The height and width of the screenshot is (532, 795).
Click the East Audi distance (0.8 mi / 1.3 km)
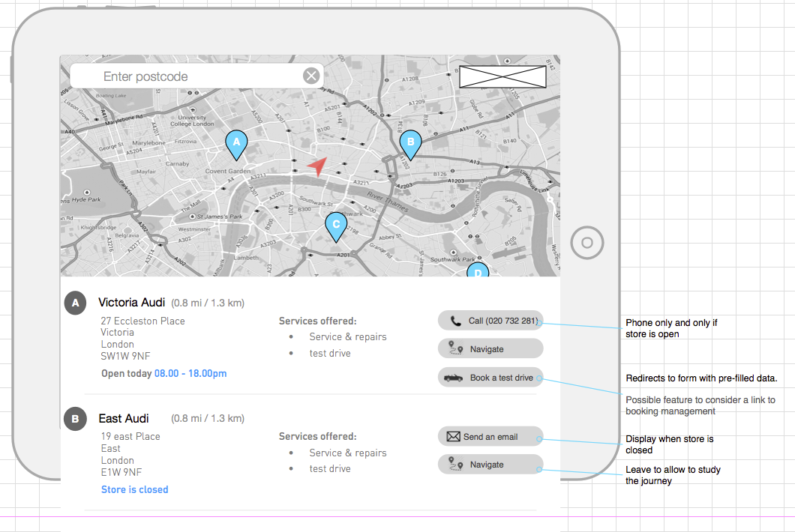click(x=208, y=419)
